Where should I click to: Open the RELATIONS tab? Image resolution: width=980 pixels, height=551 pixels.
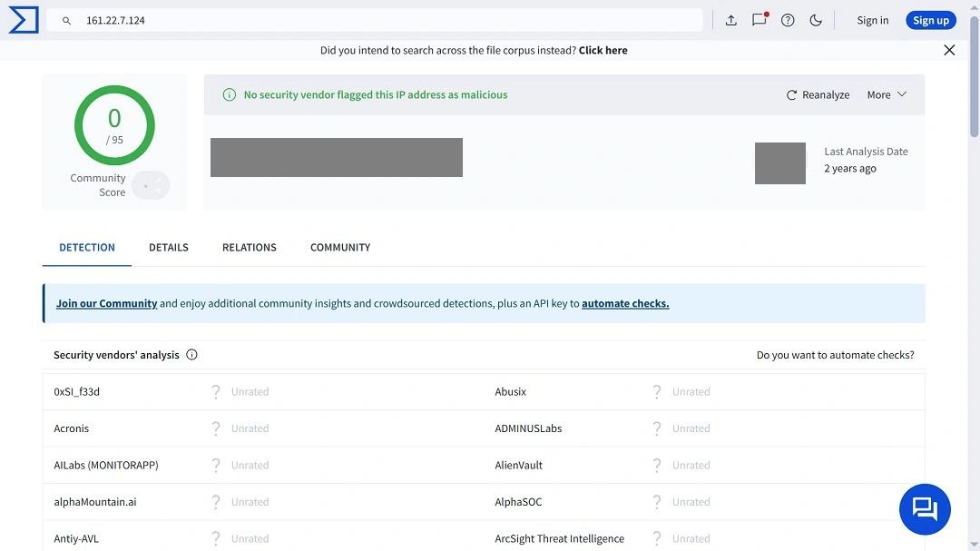click(249, 247)
